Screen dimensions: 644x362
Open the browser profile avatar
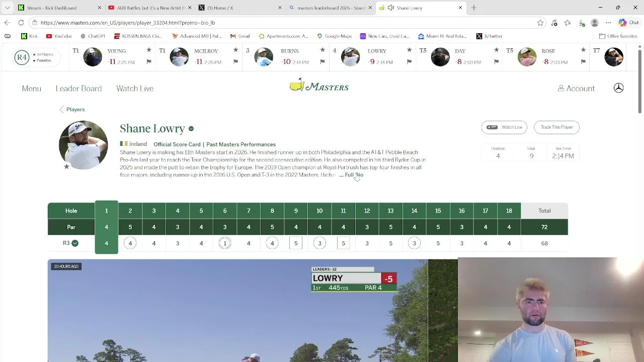coord(595,23)
